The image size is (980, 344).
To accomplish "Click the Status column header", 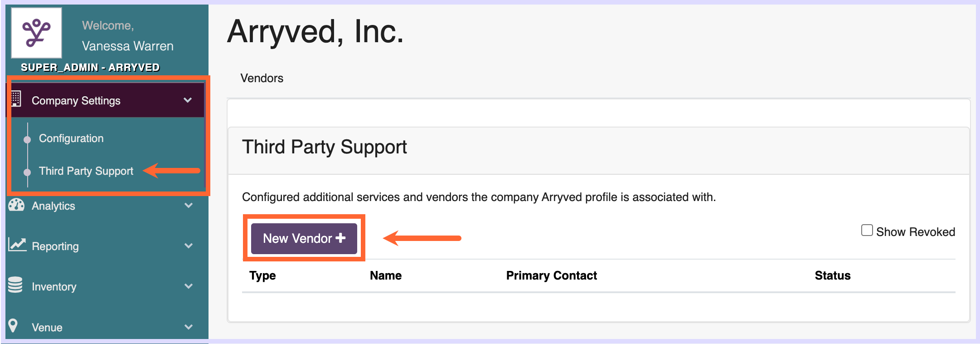I will click(833, 275).
